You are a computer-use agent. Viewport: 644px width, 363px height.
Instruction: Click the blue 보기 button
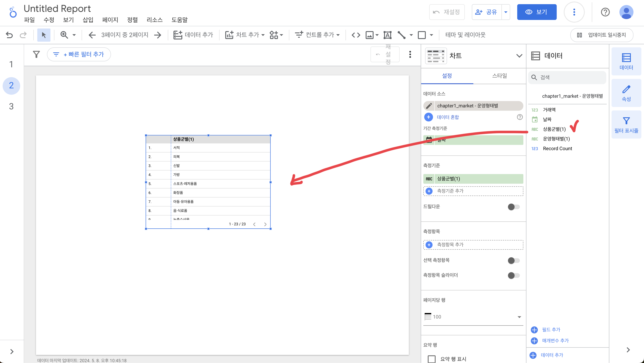click(x=537, y=12)
